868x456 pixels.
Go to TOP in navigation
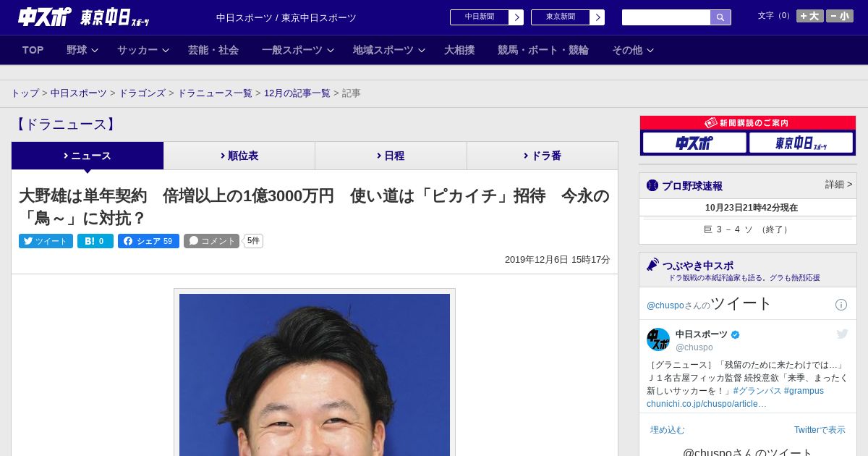33,50
